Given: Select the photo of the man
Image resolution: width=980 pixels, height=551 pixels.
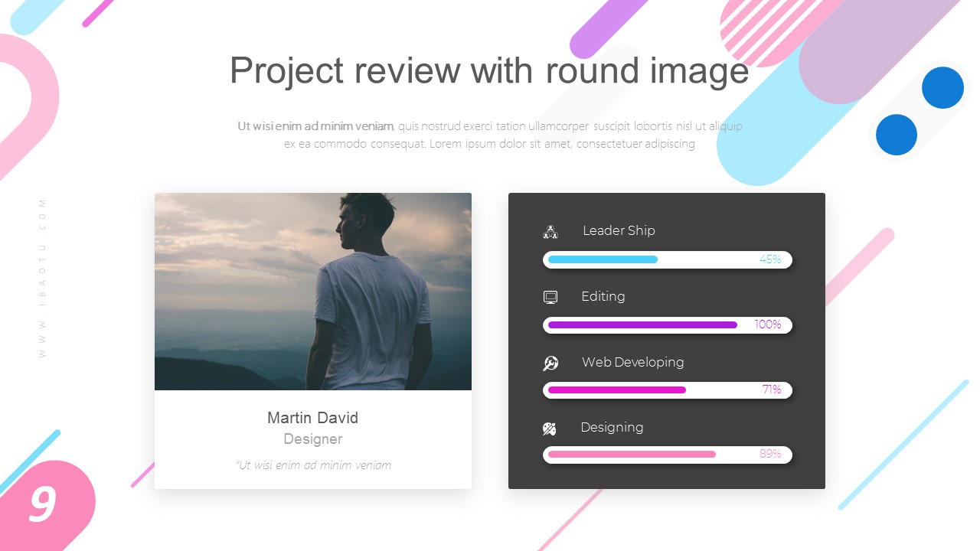Looking at the screenshot, I should click(312, 292).
